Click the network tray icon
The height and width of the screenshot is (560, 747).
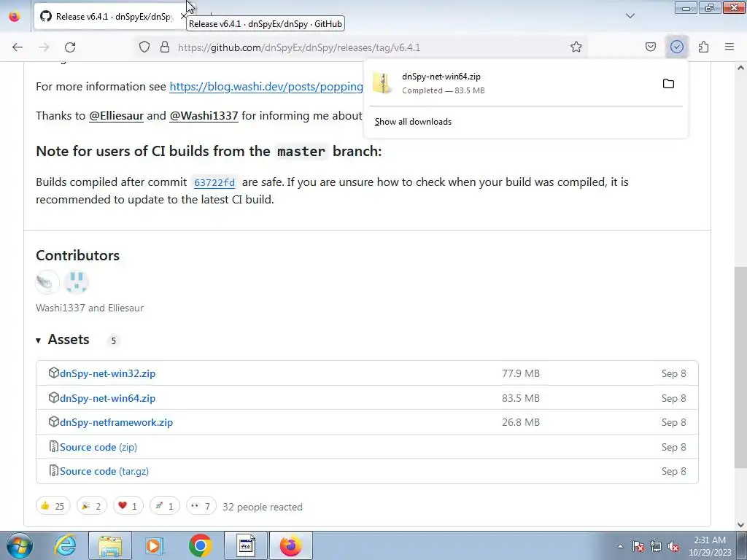(656, 547)
